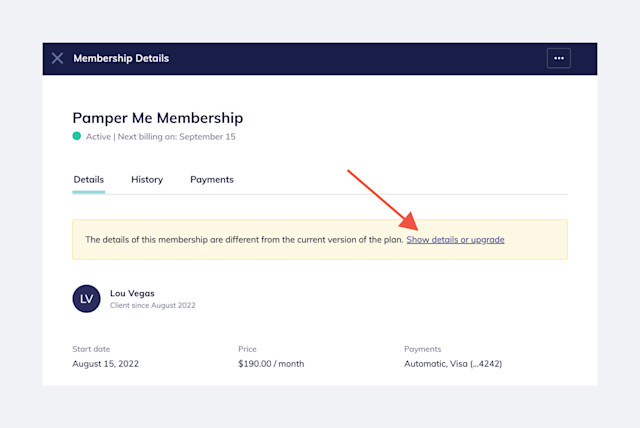Open the Payments tab
The image size is (640, 428).
[212, 180]
